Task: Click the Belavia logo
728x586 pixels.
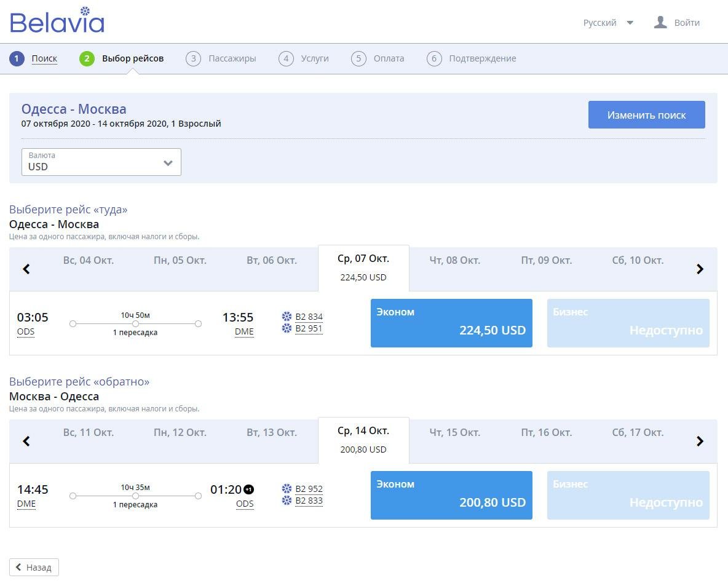Action: point(57,20)
